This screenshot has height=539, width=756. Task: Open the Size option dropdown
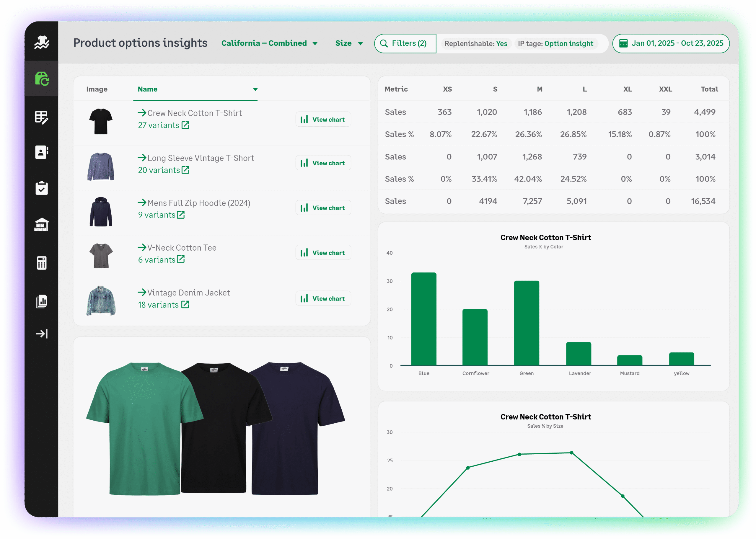[349, 43]
